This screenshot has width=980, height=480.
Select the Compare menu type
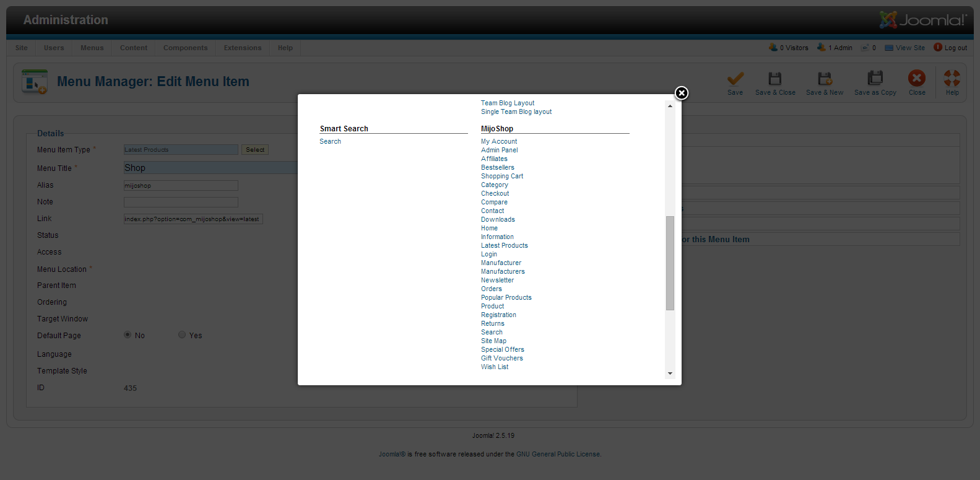(x=494, y=203)
